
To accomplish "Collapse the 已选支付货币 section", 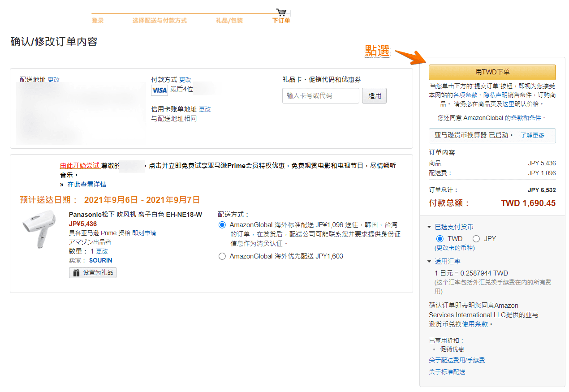I will point(451,227).
